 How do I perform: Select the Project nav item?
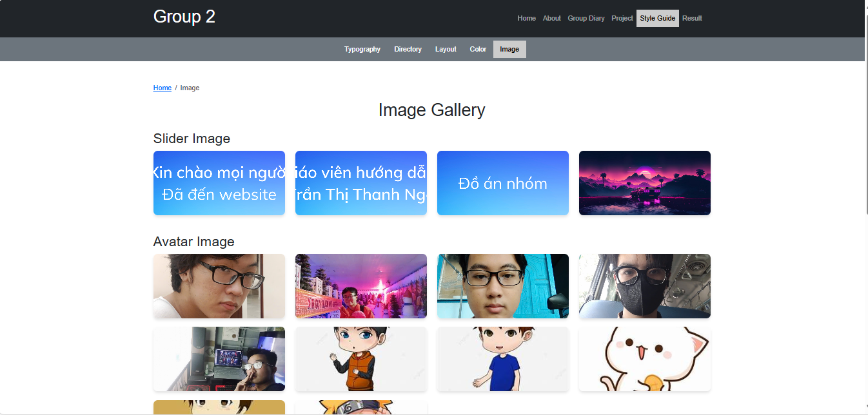622,18
